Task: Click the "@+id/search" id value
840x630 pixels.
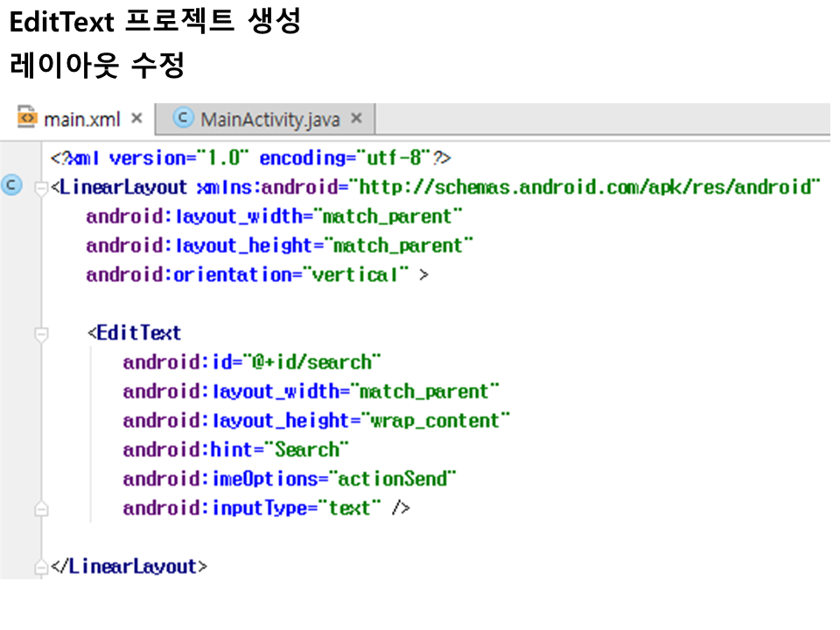Action: pyautogui.click(x=316, y=362)
